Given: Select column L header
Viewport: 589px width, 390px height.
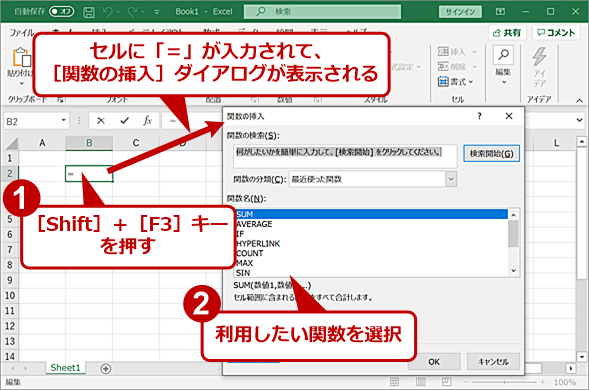Looking at the screenshot, I should [556, 143].
